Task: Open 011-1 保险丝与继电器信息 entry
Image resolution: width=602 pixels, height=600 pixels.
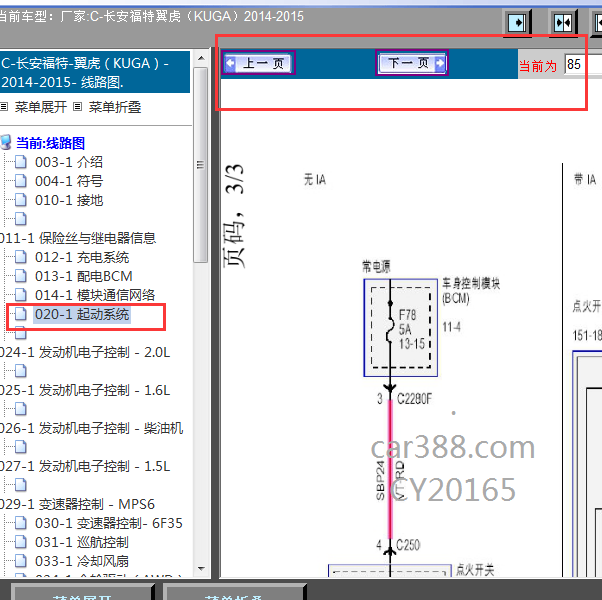Action: click(78, 238)
